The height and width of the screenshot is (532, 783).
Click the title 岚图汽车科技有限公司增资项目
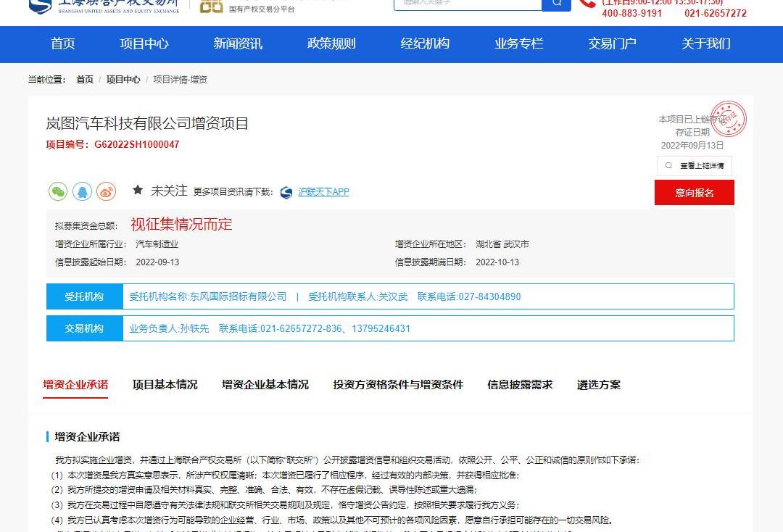pyautogui.click(x=147, y=123)
